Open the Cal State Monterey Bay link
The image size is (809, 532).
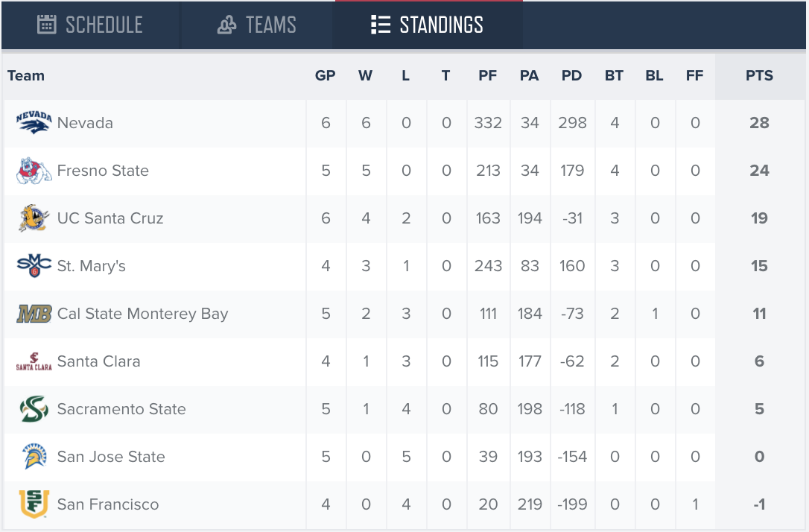click(142, 314)
